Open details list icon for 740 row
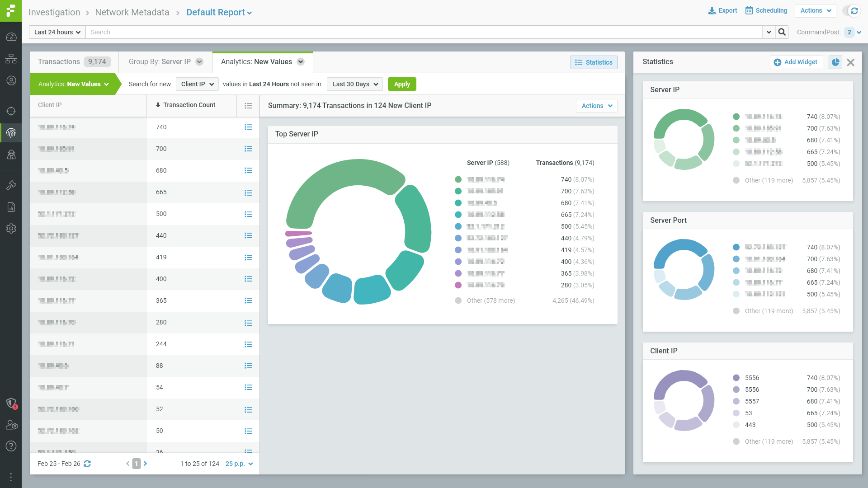The width and height of the screenshot is (868, 488). pyautogui.click(x=248, y=127)
